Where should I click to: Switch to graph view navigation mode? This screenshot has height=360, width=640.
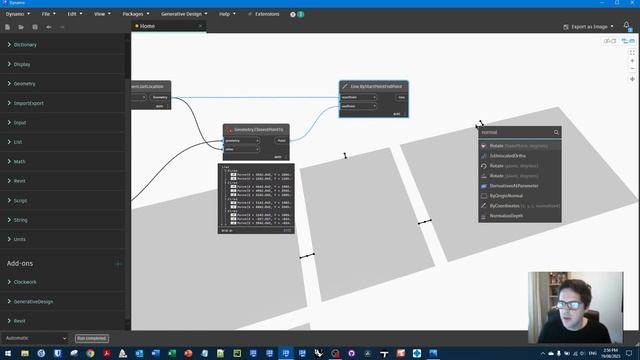(x=629, y=41)
